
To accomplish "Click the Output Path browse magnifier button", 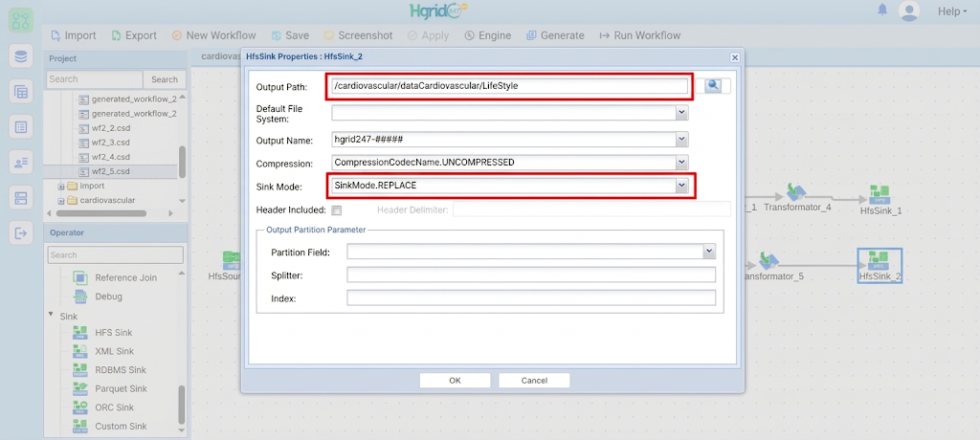I will (712, 86).
